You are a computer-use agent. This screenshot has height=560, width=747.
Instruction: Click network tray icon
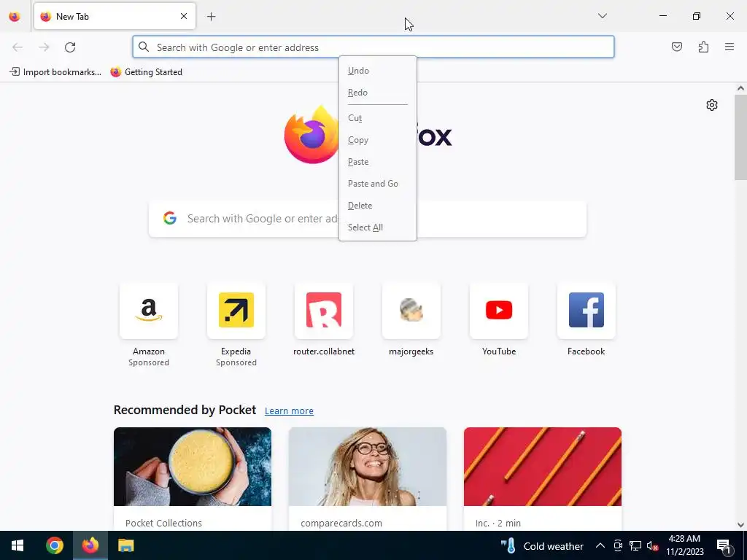635,545
